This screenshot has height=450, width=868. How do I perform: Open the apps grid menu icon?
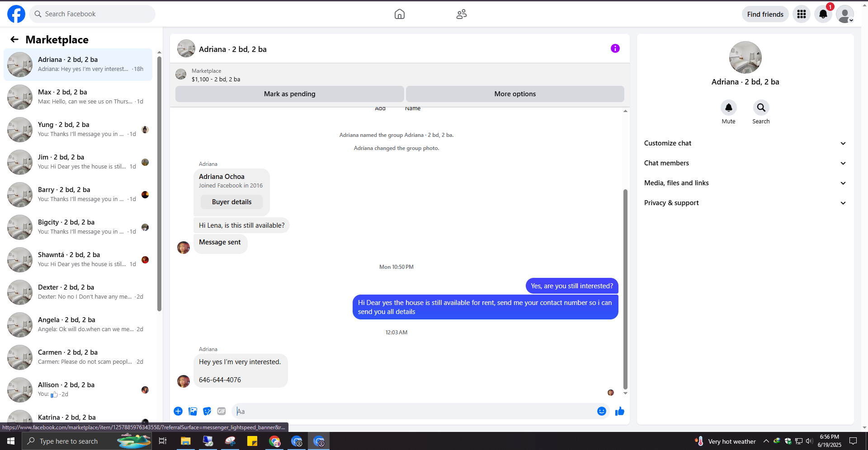802,14
